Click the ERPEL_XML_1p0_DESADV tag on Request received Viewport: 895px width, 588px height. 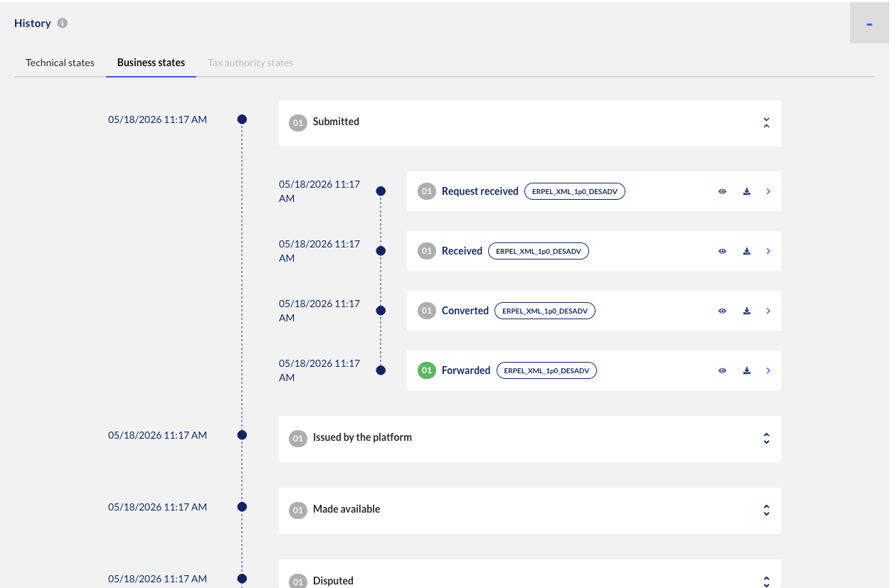575,191
